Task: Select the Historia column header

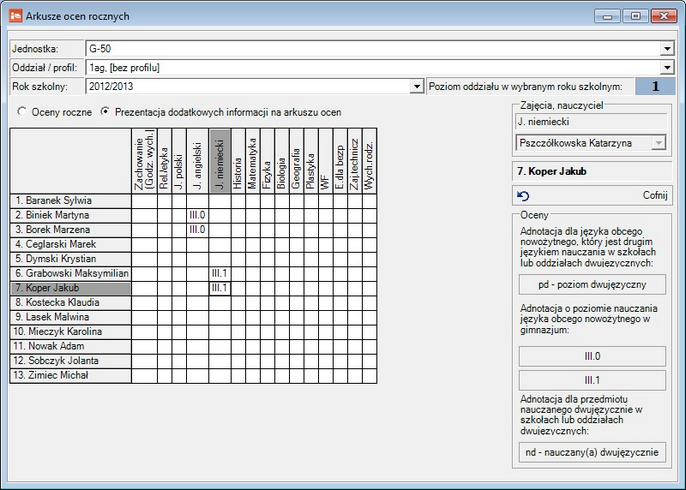Action: coord(238,161)
